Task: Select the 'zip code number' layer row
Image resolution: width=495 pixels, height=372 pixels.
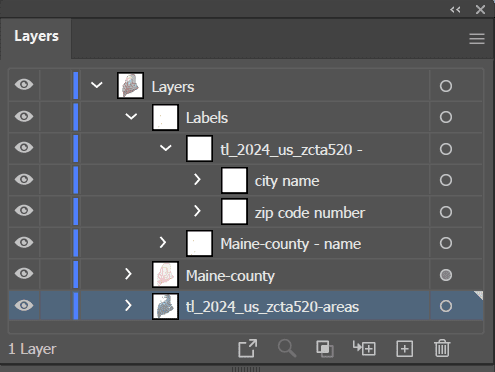Action: 246,212
